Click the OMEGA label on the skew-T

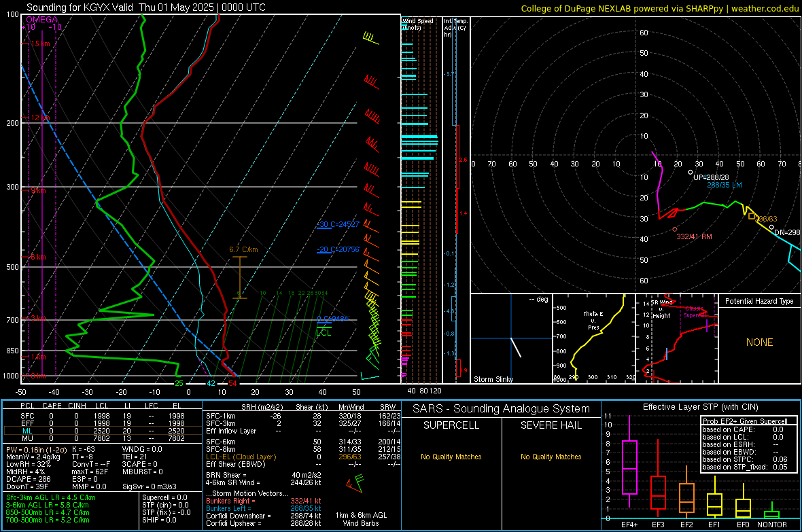pyautogui.click(x=41, y=20)
